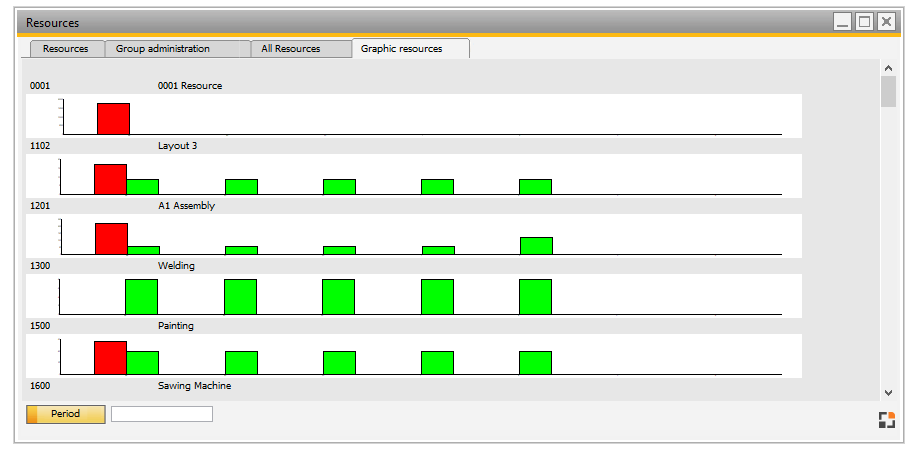Click the input field beside Period

coord(161,414)
